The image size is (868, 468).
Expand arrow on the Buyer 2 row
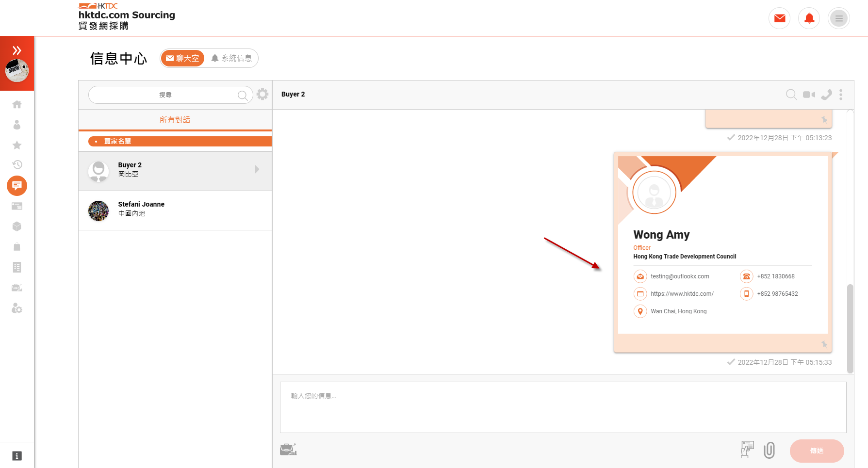pos(257,169)
